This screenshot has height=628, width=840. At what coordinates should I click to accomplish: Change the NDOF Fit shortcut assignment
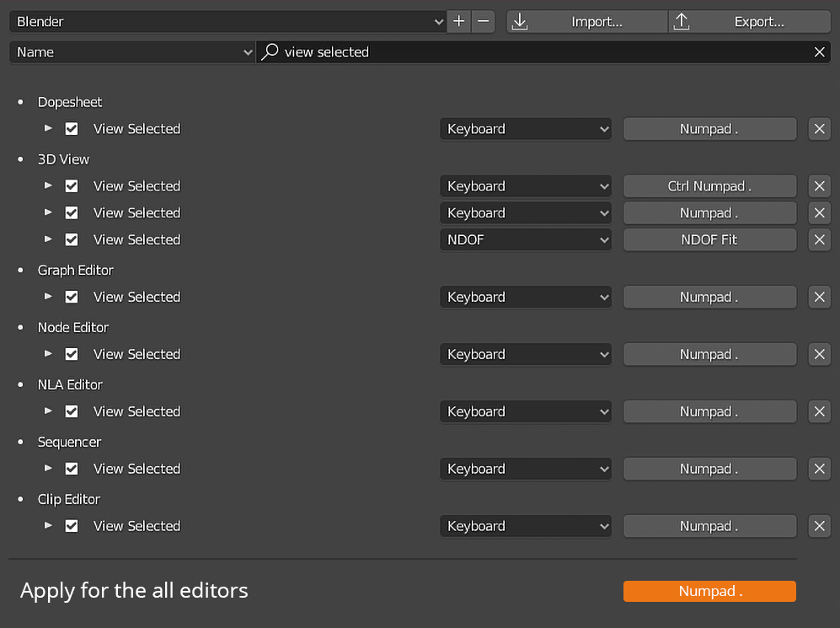click(709, 239)
